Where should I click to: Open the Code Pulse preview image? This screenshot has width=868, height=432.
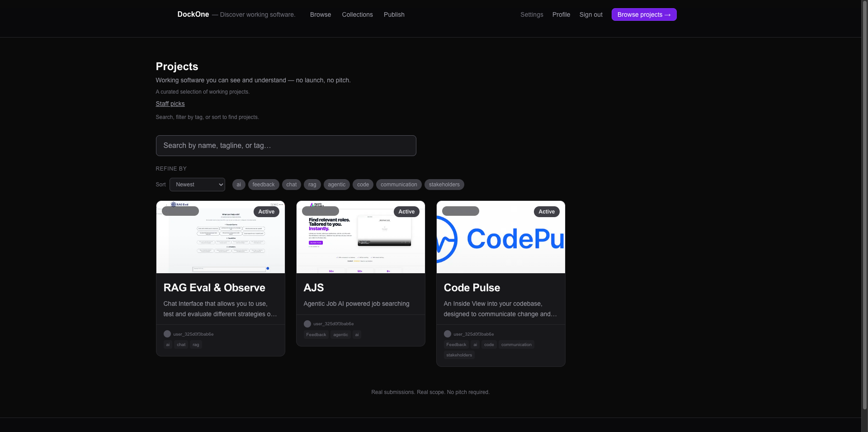point(500,237)
